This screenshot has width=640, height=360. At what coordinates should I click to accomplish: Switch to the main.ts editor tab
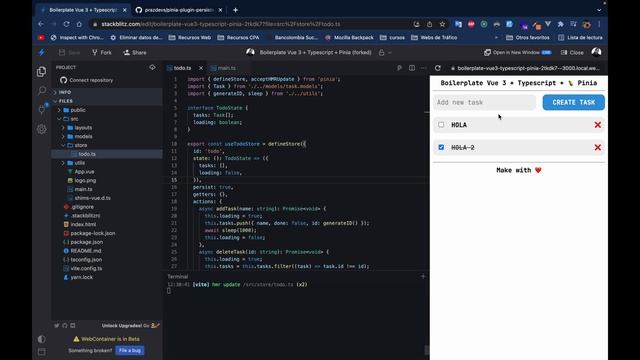(x=227, y=68)
